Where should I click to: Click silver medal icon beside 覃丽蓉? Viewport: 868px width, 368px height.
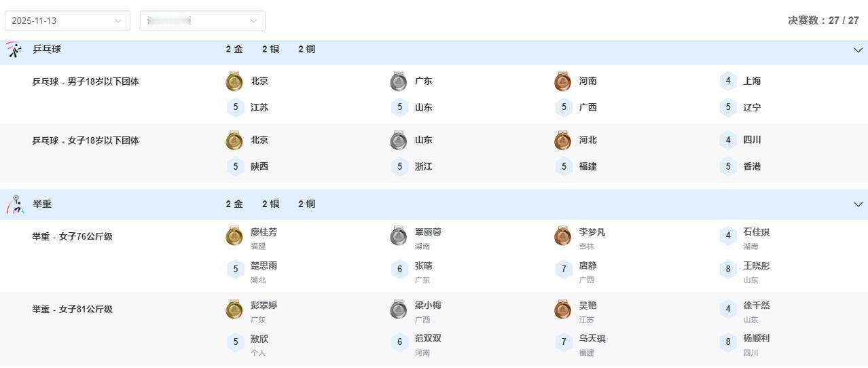[x=399, y=236]
